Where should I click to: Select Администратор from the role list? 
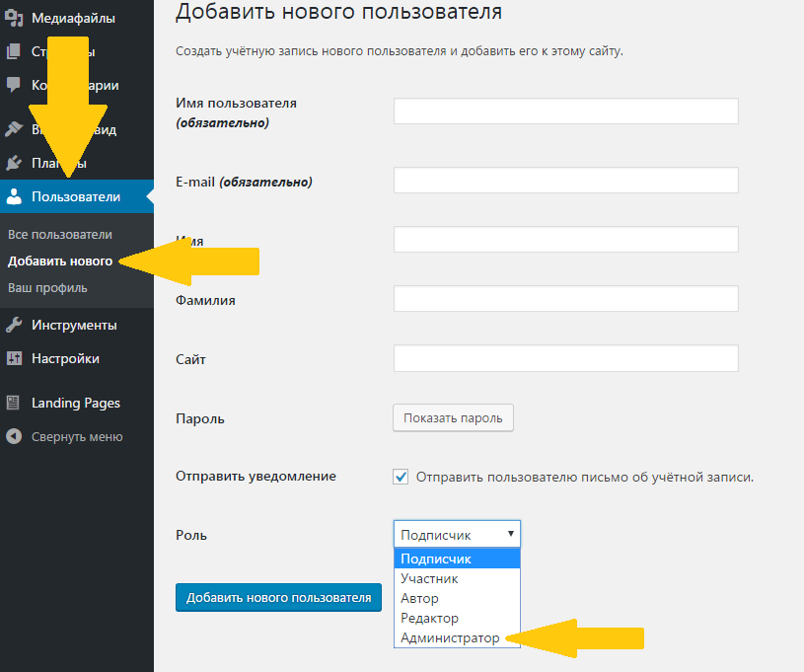[x=450, y=637]
